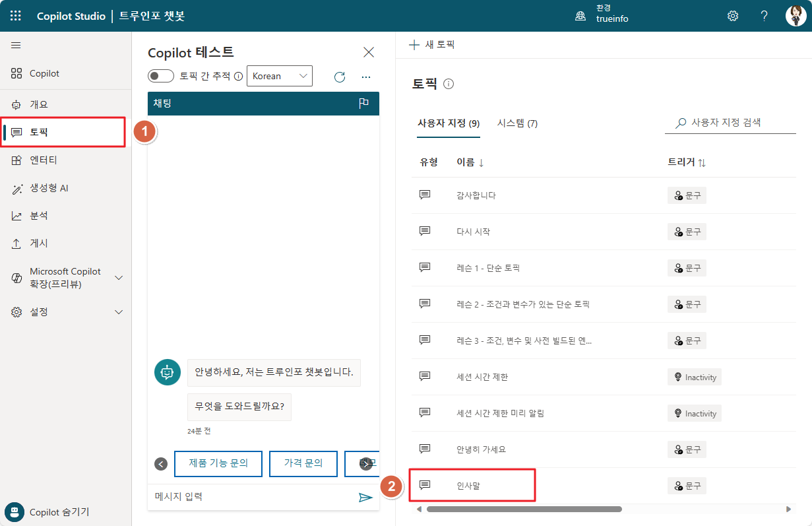Open 레슨 2 - 조건과 변수가 있는 단순 토픽
Image resolution: width=812 pixels, height=526 pixels.
click(523, 304)
